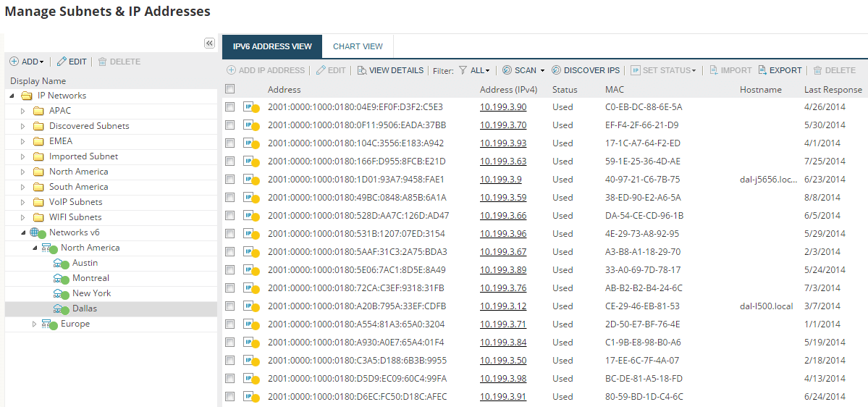The image size is (868, 407).
Task: Switch to the Chart View tab
Action: (x=358, y=46)
